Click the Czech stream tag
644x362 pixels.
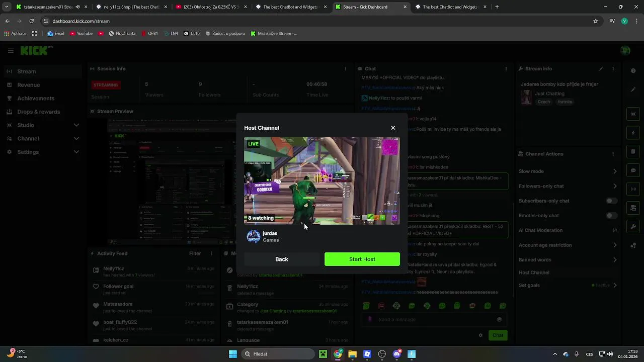click(x=544, y=102)
